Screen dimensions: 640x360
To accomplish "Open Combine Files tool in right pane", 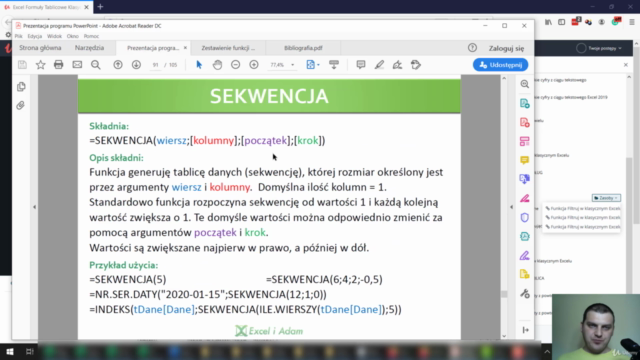I will [x=525, y=179].
